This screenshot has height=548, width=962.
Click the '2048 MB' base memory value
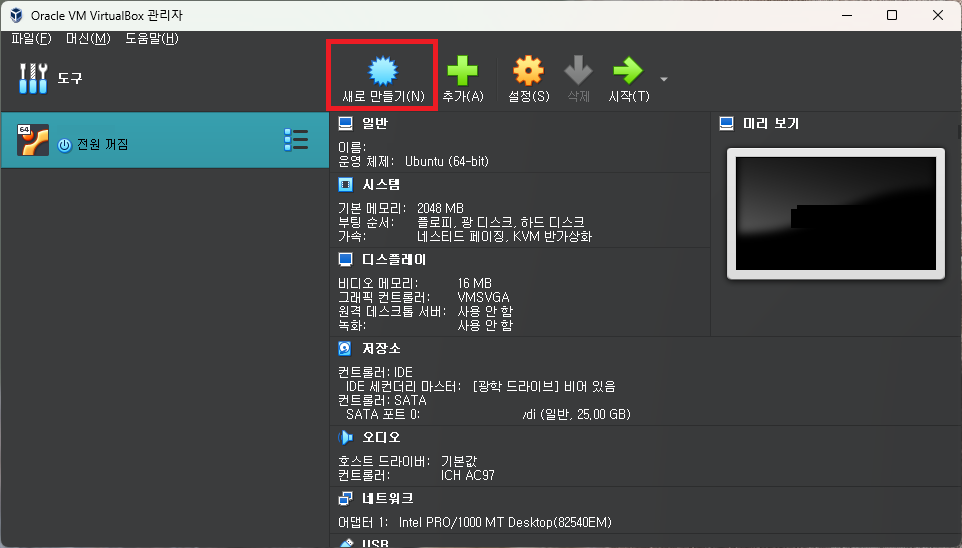click(440, 209)
